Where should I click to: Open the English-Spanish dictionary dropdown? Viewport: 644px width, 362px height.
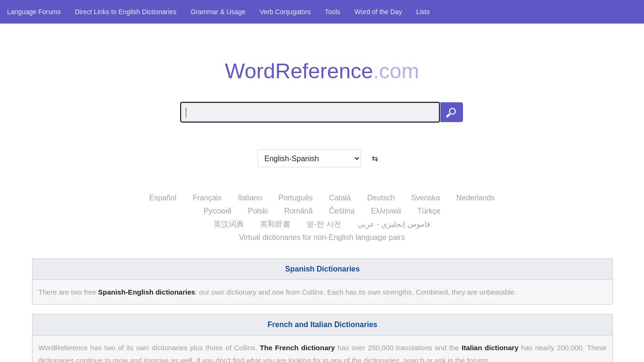pyautogui.click(x=309, y=158)
